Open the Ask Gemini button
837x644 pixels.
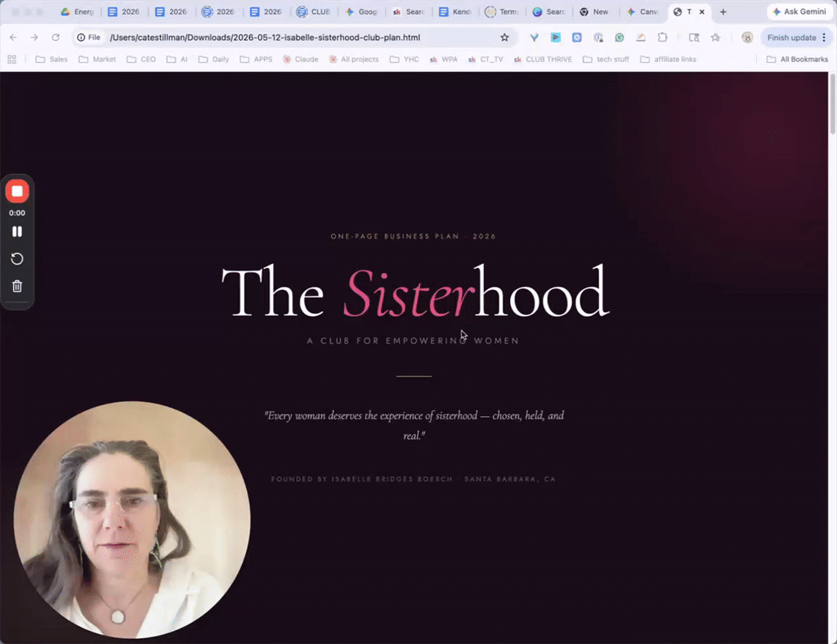[x=799, y=11]
